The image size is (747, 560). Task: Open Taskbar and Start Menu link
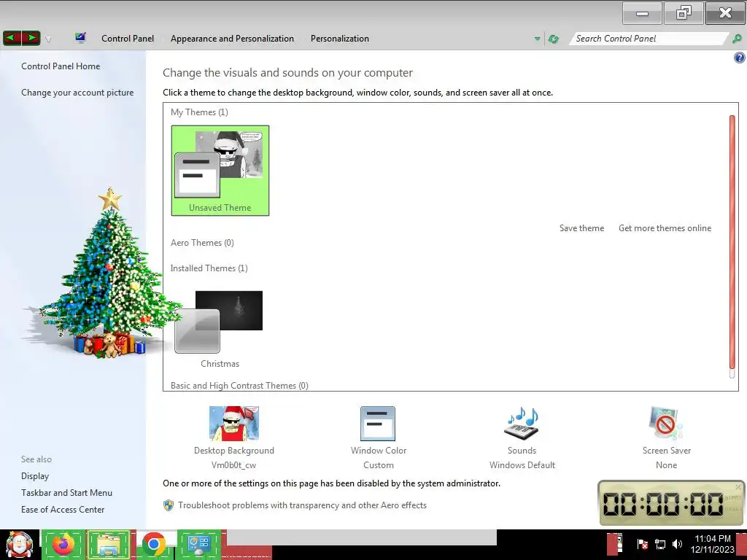(x=66, y=493)
